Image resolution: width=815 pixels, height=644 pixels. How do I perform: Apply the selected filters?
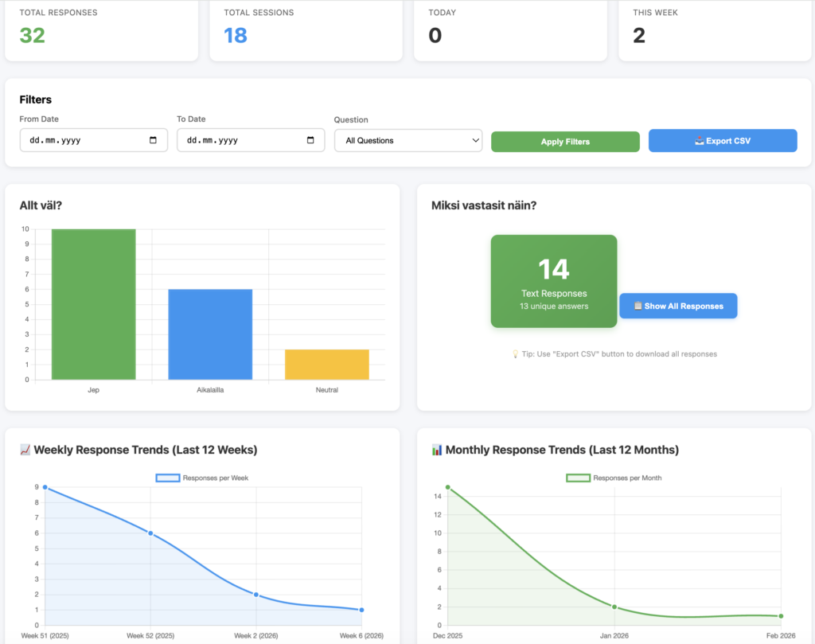(x=565, y=142)
